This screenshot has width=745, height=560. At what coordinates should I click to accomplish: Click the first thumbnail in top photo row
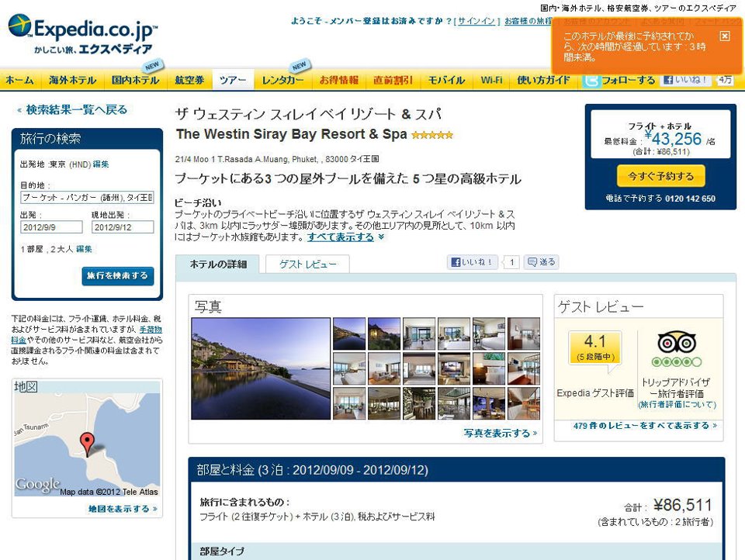pyautogui.click(x=349, y=334)
